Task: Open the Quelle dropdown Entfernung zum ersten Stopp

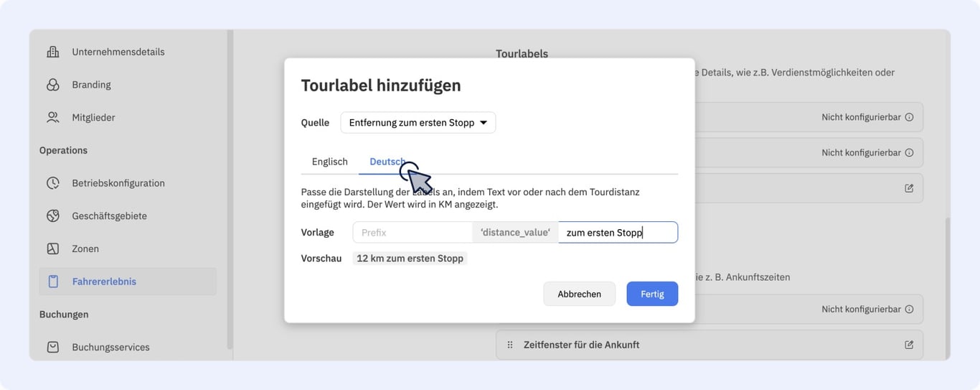Action: [x=418, y=123]
